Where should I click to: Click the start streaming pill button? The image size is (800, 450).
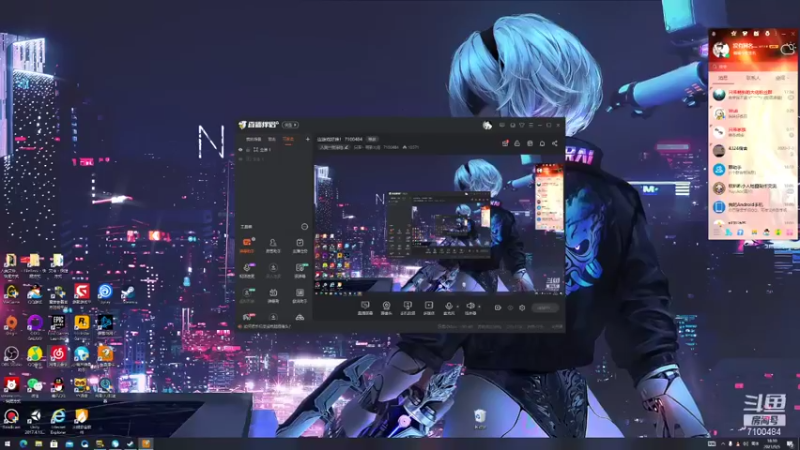544,308
